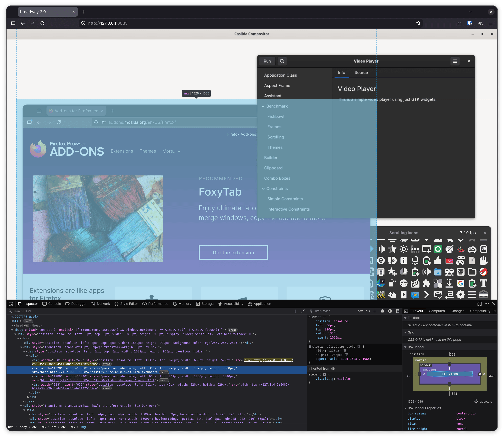Switch to Source tab in Video Player window
Image resolution: width=504 pixels, height=438 pixels.
(x=361, y=73)
